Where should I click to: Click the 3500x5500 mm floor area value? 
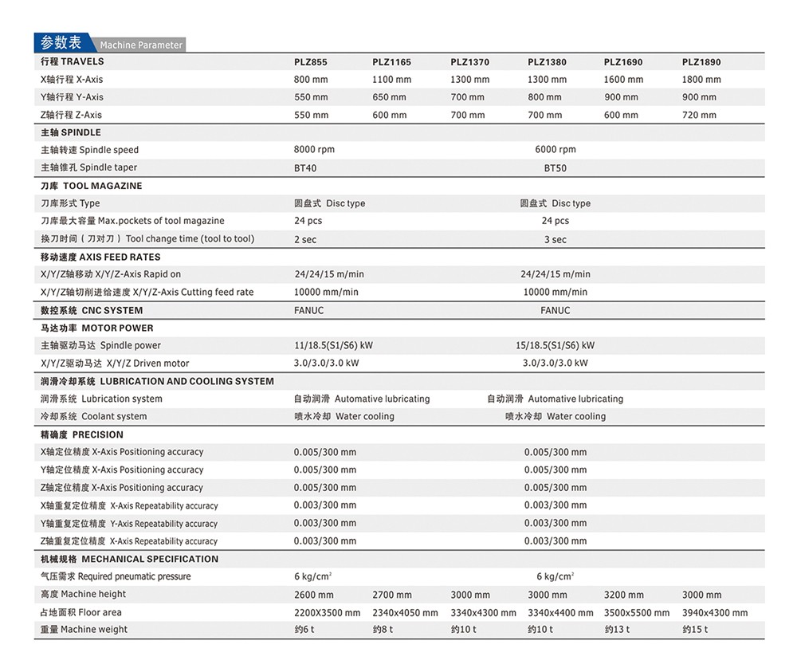(637, 613)
